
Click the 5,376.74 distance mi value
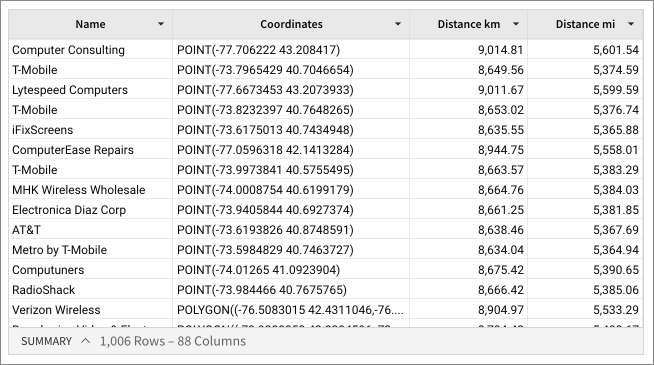(x=616, y=110)
